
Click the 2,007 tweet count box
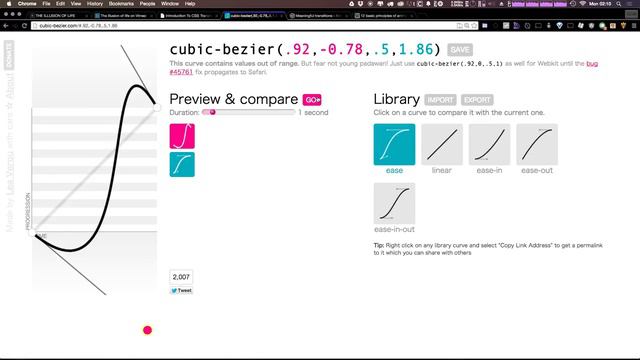point(181,277)
